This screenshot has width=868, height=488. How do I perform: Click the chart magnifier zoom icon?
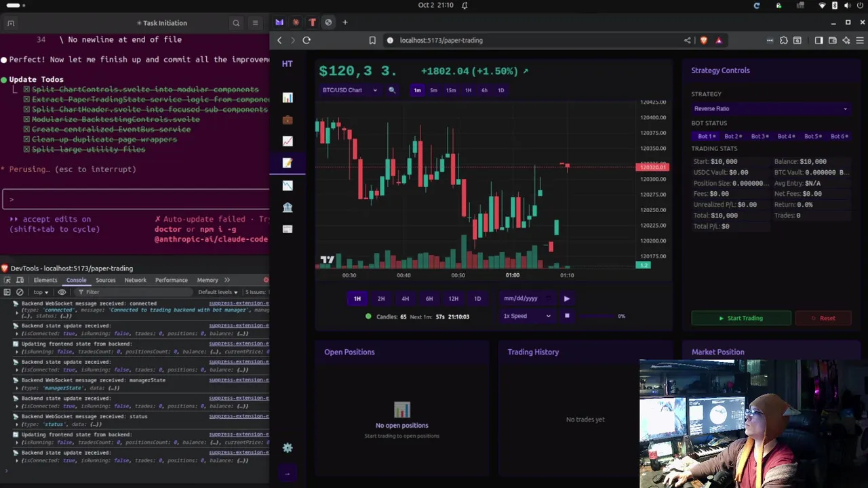[391, 90]
